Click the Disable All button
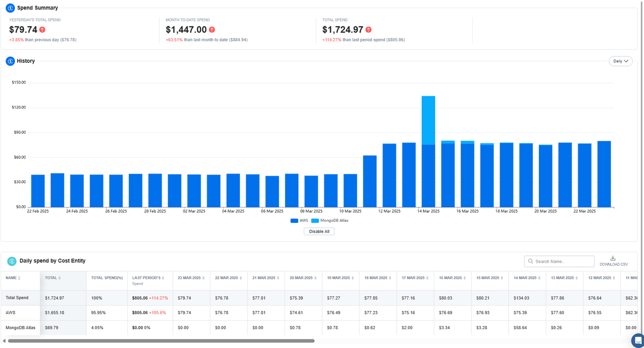The image size is (644, 348). point(319,231)
